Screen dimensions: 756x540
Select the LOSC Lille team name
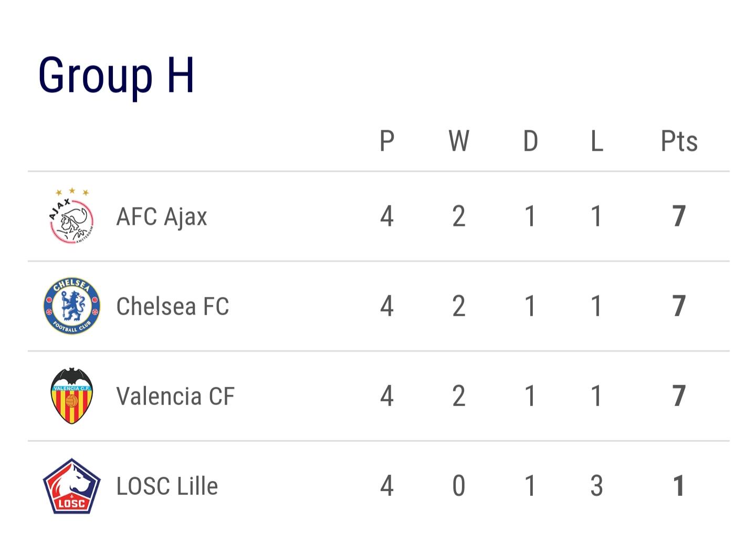(167, 486)
